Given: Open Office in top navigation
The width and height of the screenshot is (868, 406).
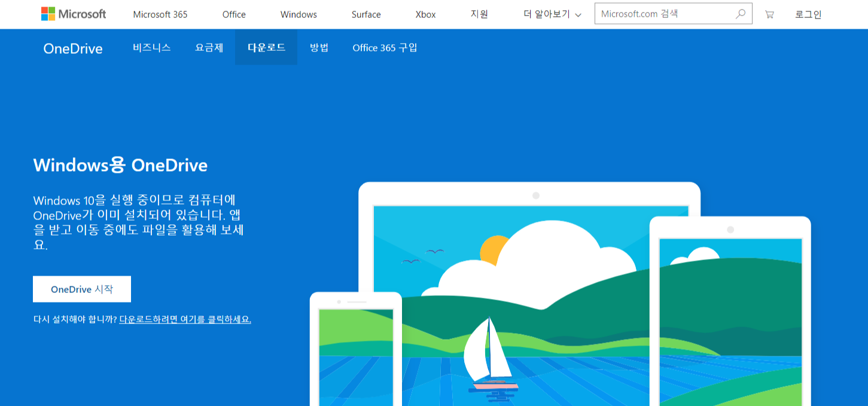Looking at the screenshot, I should click(234, 14).
